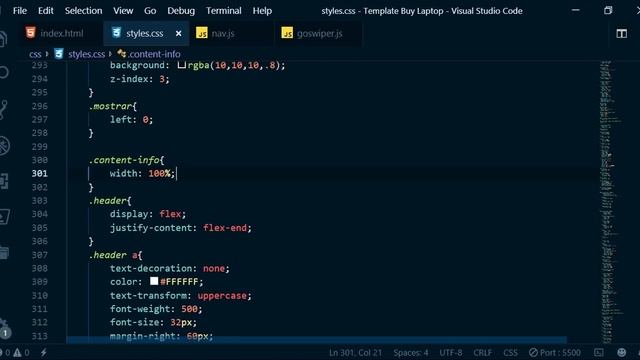
Task: Open the Selection menu
Action: pyautogui.click(x=83, y=11)
